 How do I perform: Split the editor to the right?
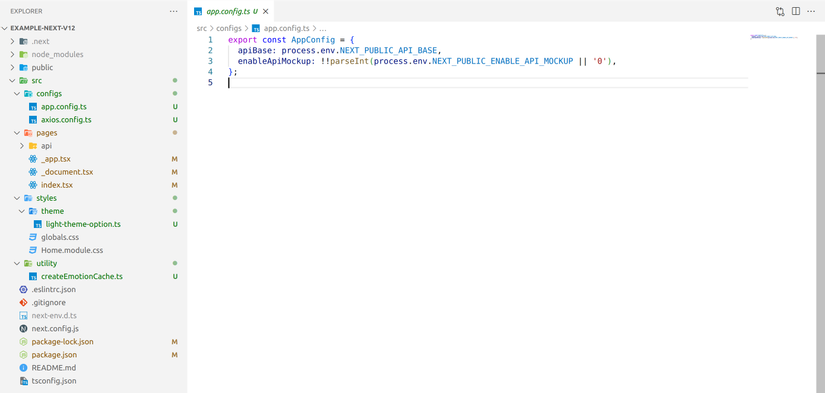coord(796,11)
